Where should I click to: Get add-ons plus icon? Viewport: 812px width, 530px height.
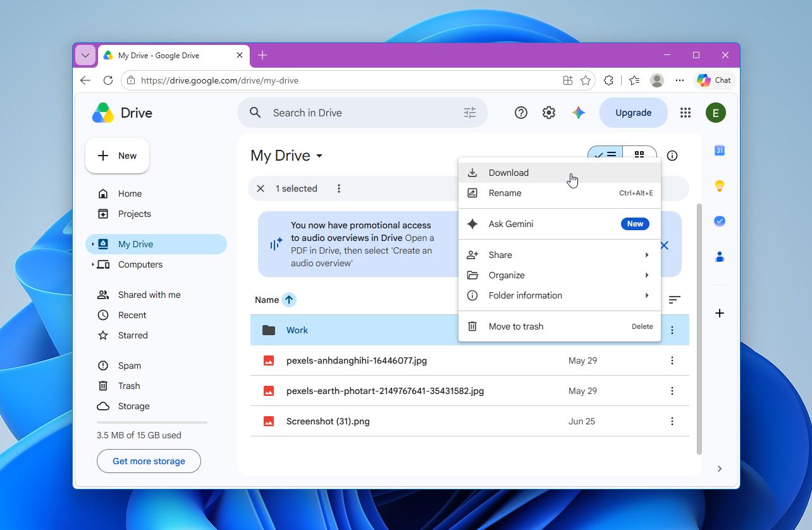point(719,313)
